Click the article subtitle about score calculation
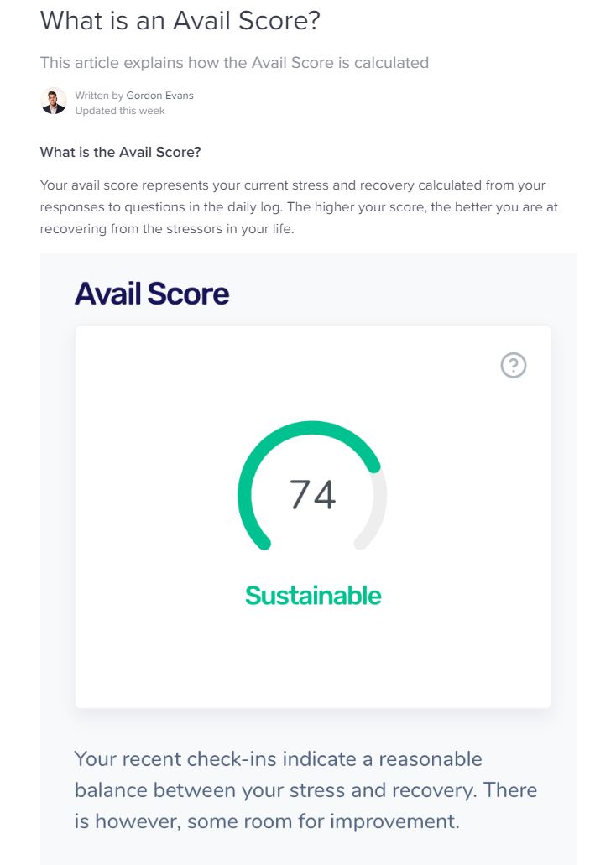Image resolution: width=616 pixels, height=865 pixels. click(x=234, y=62)
